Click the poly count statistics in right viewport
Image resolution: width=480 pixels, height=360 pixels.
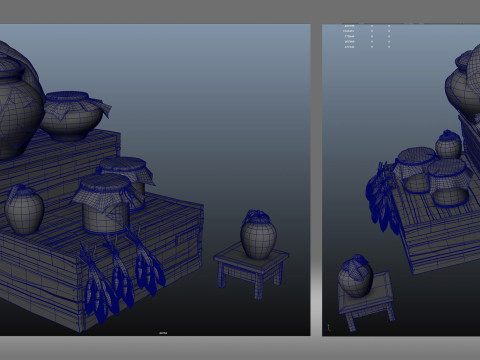367,36
